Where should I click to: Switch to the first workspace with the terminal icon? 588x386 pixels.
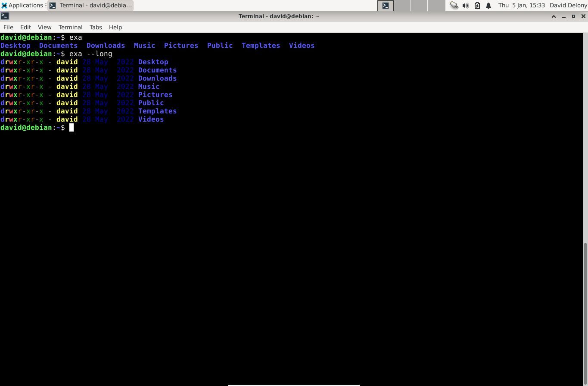pos(386,6)
